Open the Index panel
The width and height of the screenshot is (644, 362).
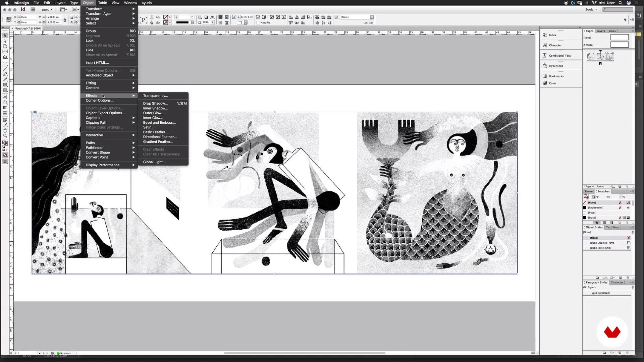pos(552,35)
